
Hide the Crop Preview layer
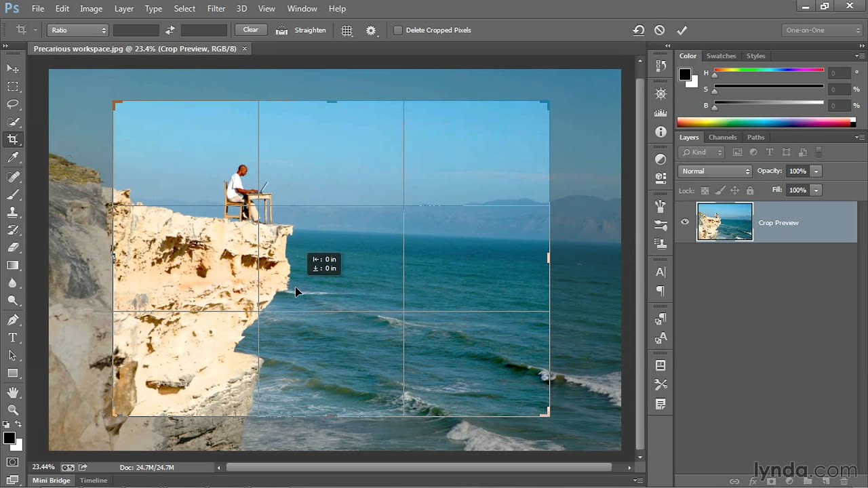tap(685, 222)
